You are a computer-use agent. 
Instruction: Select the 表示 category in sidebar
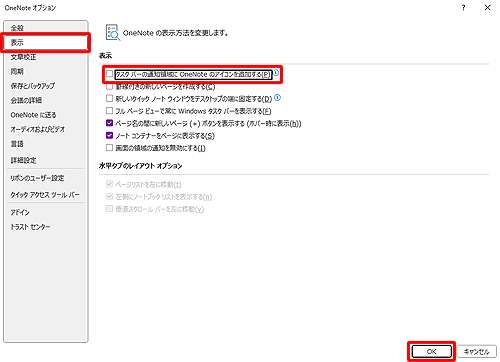coord(45,43)
